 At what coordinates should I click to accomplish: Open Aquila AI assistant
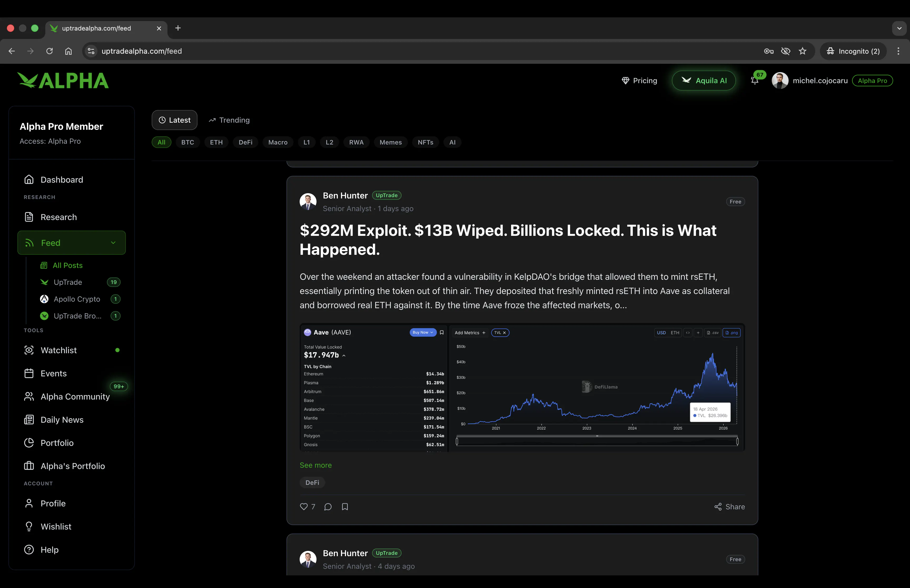click(703, 81)
